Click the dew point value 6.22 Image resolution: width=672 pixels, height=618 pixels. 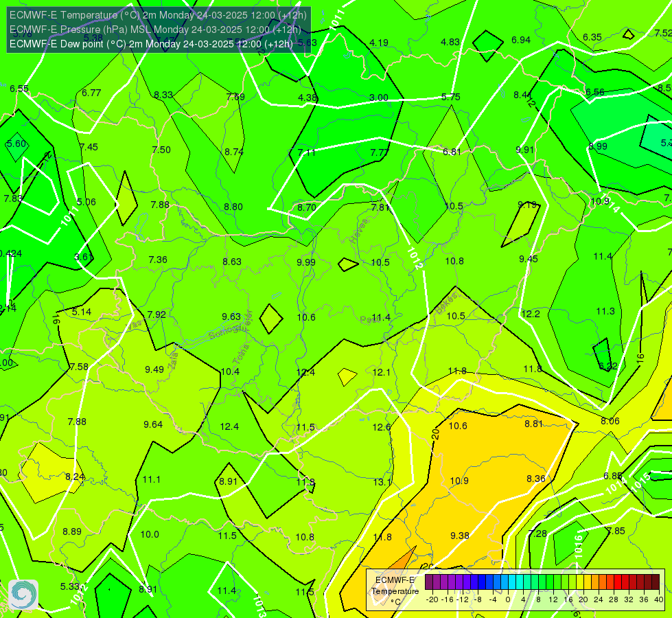[608, 366]
